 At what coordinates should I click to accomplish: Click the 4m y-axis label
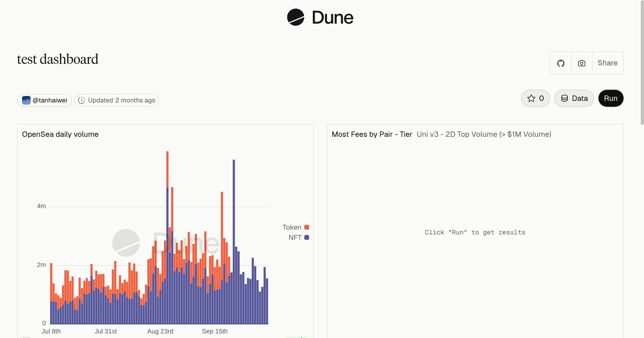click(41, 206)
